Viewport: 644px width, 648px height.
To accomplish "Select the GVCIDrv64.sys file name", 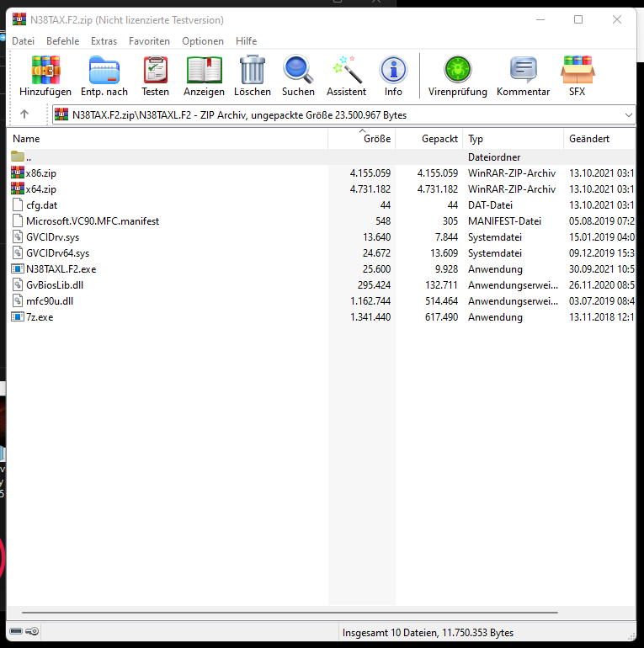I will click(x=57, y=253).
